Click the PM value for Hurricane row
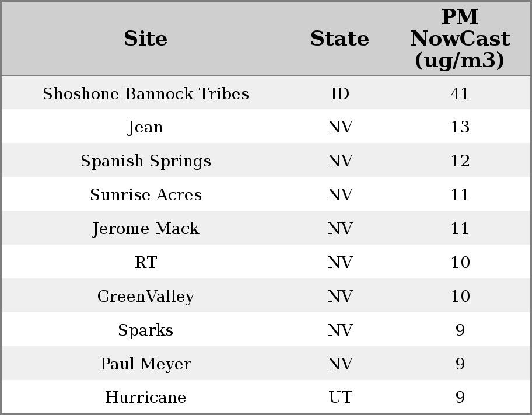Screen dimensions: 532x415 pyautogui.click(x=460, y=397)
